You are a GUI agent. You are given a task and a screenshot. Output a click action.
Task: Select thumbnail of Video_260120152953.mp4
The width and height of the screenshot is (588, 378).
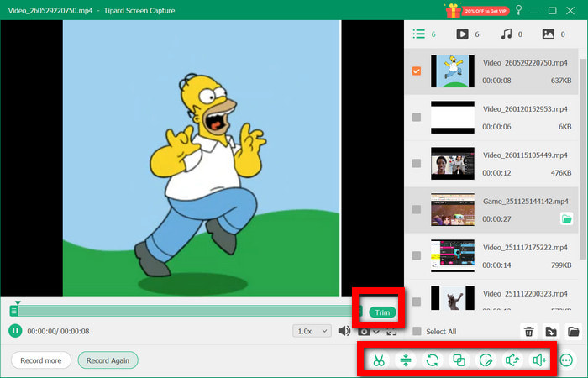[x=453, y=117]
